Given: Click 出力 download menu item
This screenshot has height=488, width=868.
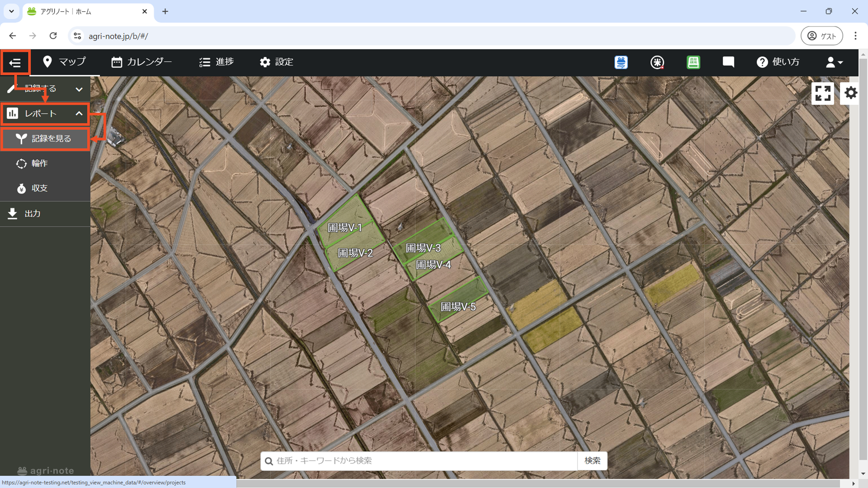Looking at the screenshot, I should point(45,213).
